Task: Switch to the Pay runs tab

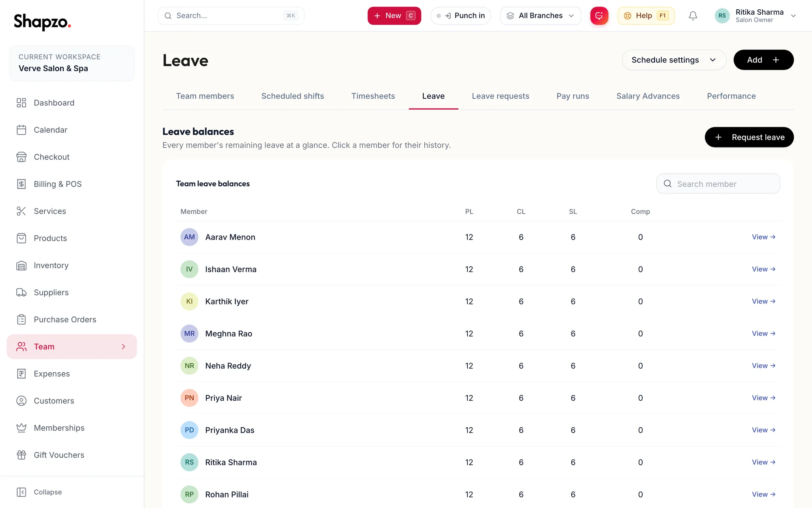Action: tap(573, 96)
